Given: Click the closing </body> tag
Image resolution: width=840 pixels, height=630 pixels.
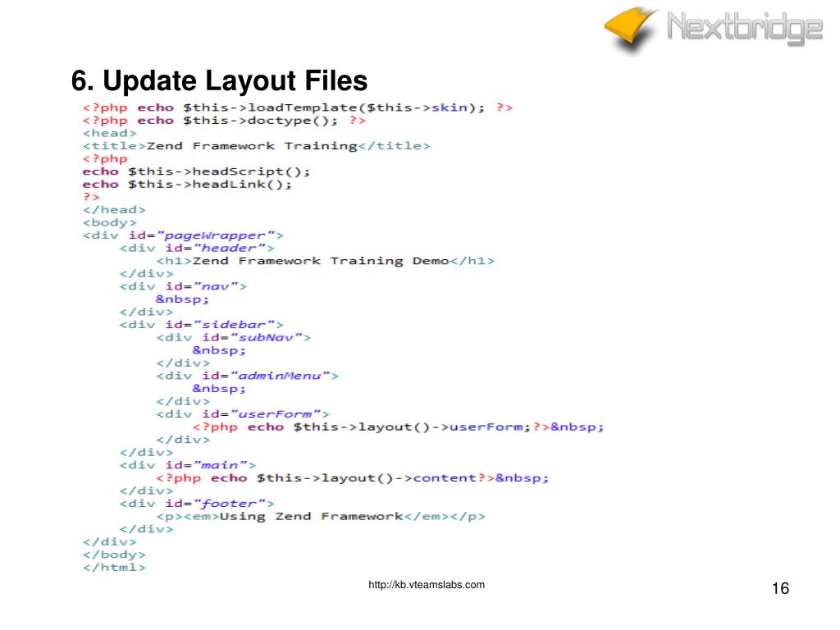Looking at the screenshot, I should point(113,555).
